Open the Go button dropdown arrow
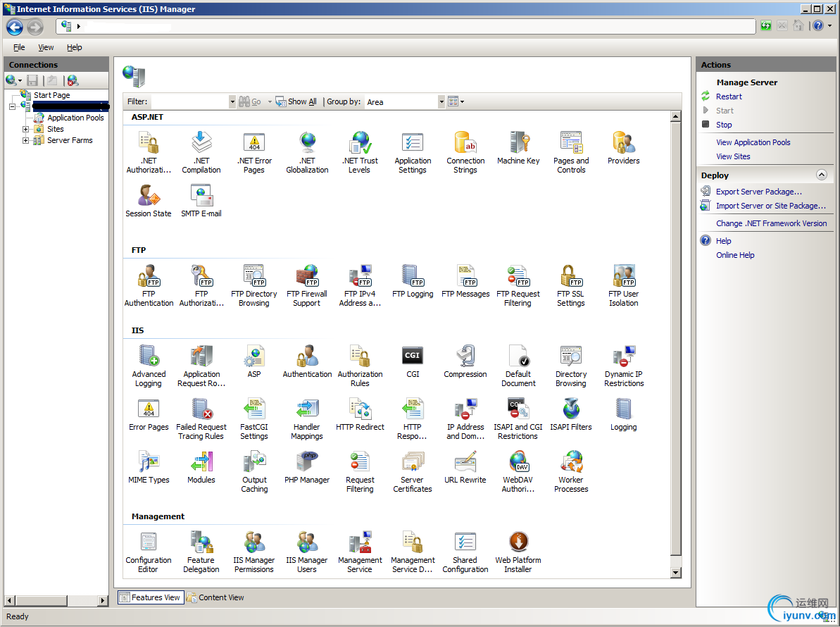 (270, 102)
